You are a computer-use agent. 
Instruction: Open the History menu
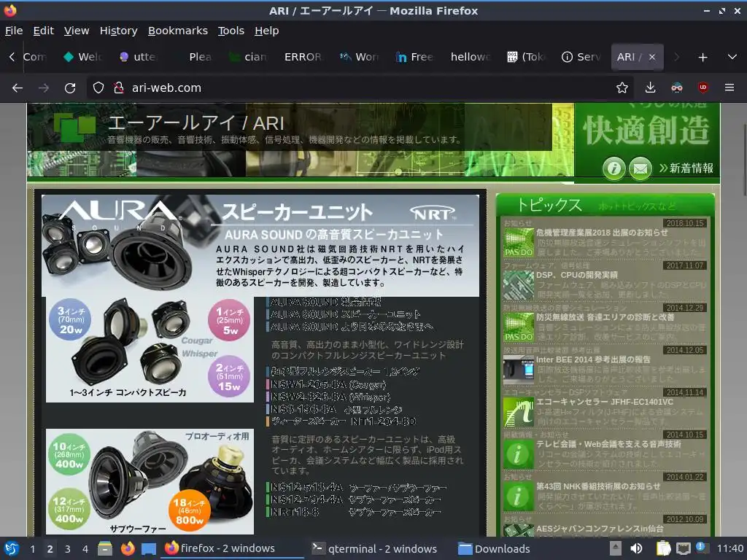(119, 31)
